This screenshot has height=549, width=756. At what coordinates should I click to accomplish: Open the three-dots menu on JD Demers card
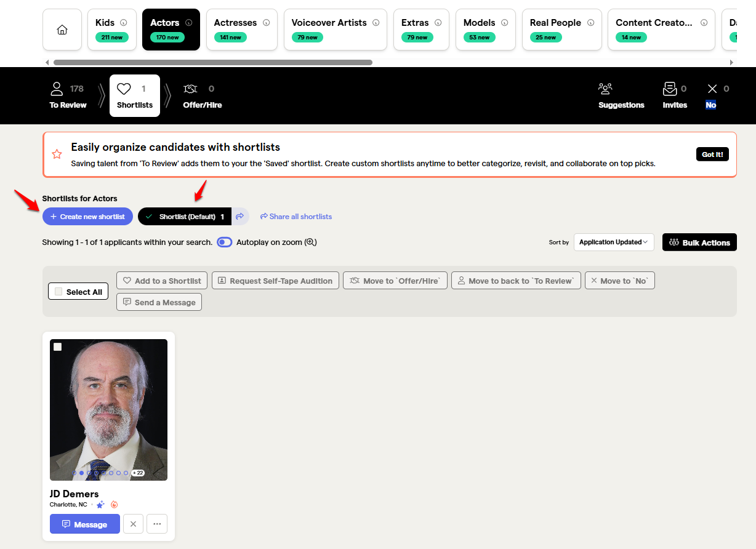[157, 524]
